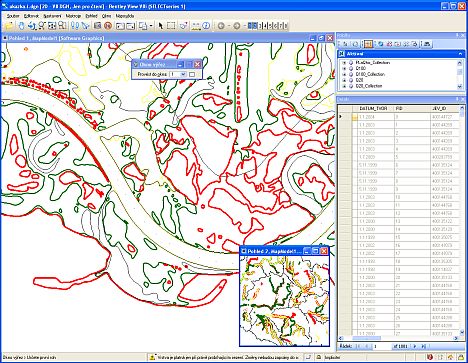Open the Soubor menu
468x363 pixels.
tap(13, 16)
